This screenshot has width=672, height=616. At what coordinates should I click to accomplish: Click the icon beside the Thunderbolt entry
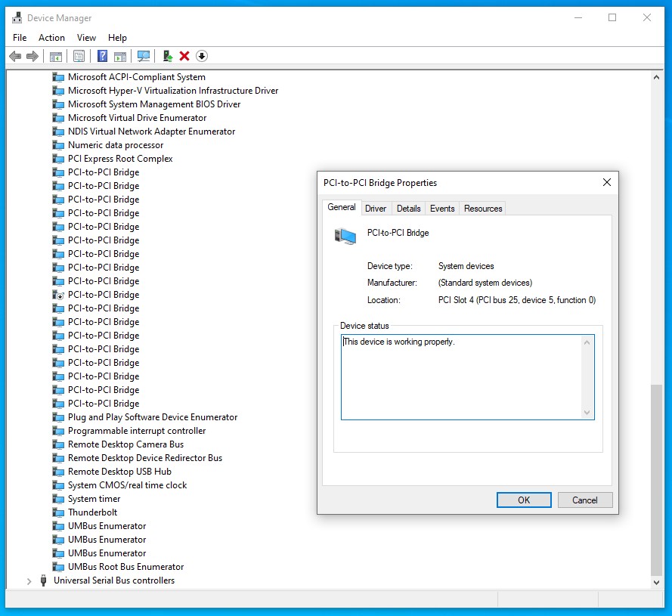coord(58,512)
